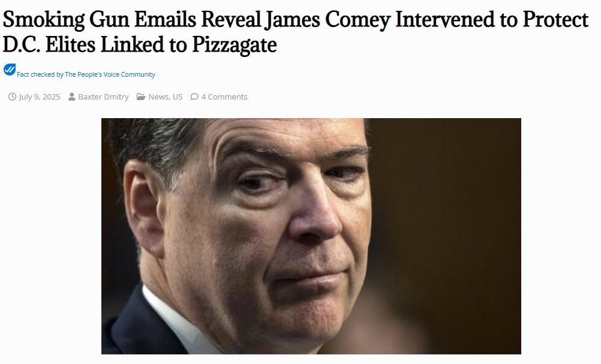Open the Baxter Dmitry author page
This screenshot has height=364, width=601.
click(104, 97)
